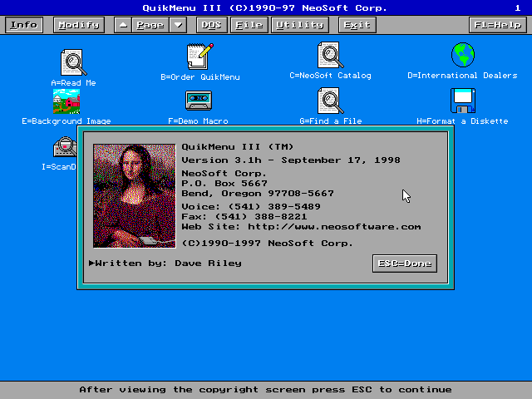Click the page number 1 in title bar
The image size is (532, 399).
tap(518, 8)
